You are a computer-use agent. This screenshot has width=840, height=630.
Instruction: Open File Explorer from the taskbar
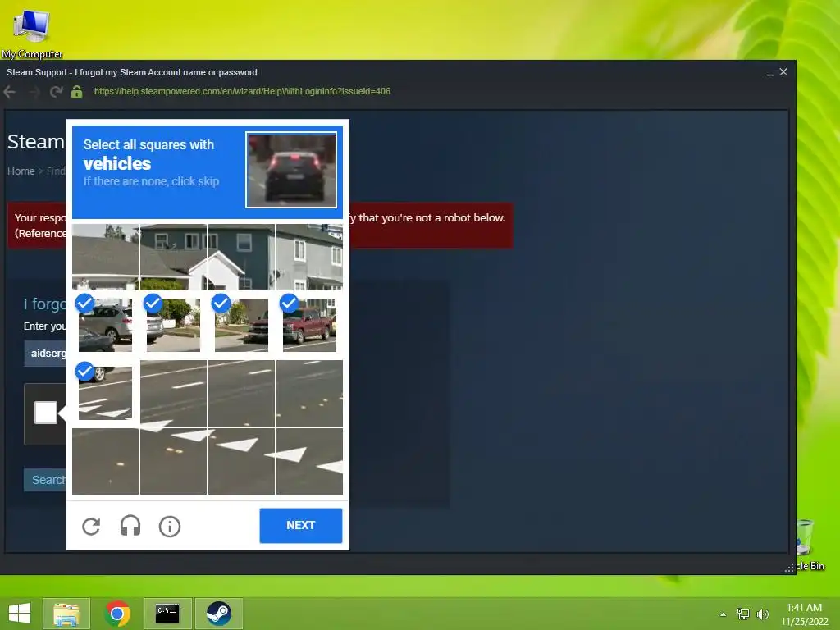(x=66, y=614)
